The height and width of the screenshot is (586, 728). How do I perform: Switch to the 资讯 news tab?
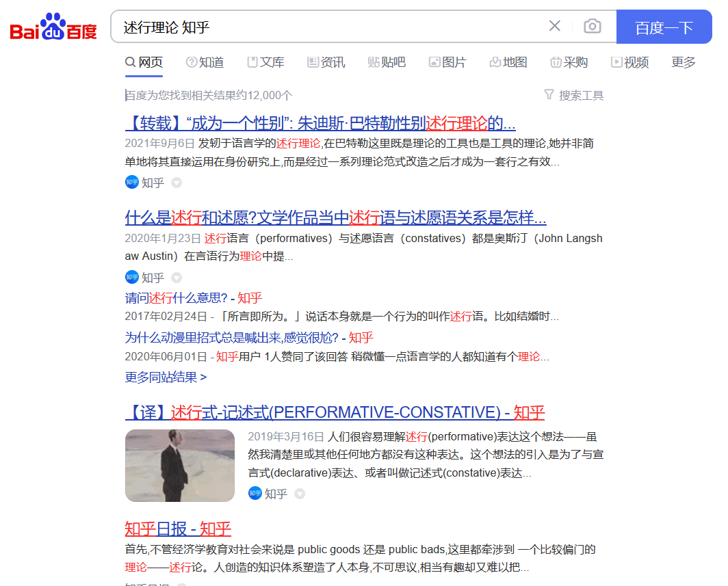326,62
